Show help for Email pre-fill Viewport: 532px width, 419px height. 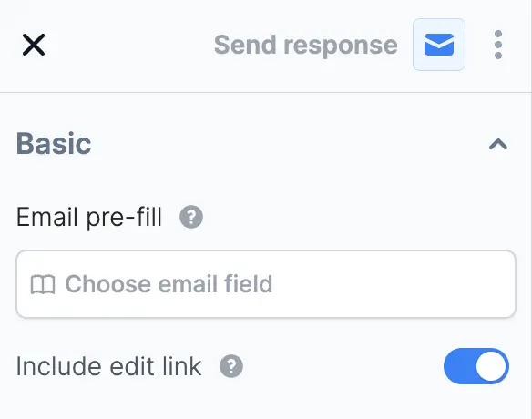pos(191,217)
